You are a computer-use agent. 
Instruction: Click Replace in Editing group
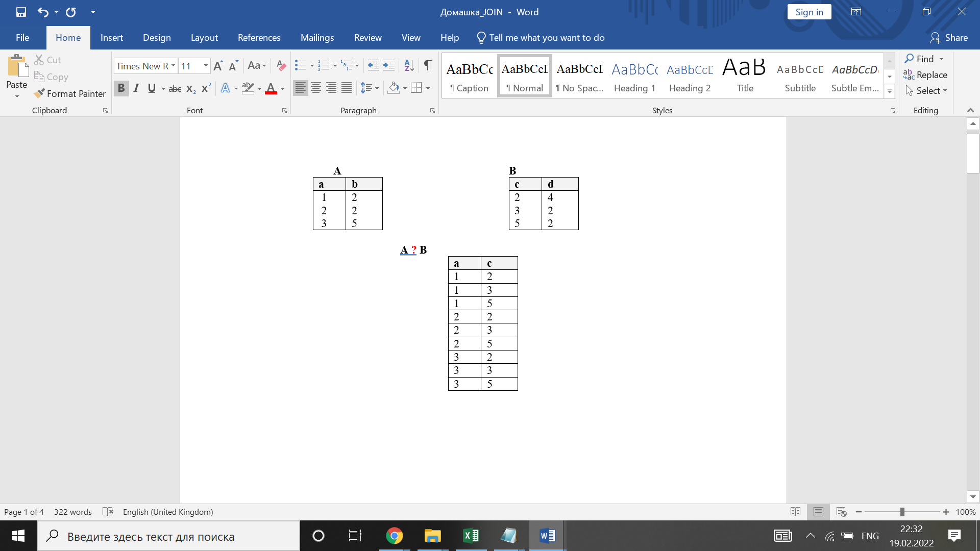coord(925,75)
